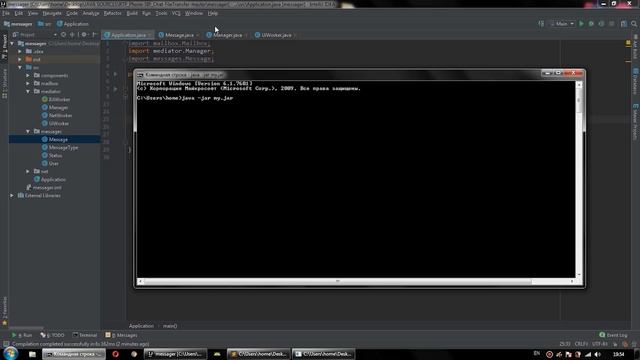The image size is (640, 360).
Task: Open Project Structure from toolbar
Action: tap(624, 24)
